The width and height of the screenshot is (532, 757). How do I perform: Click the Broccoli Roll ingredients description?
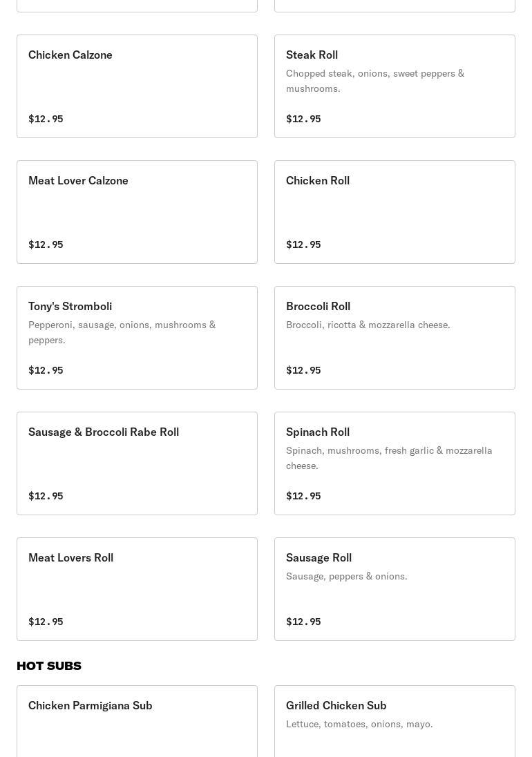(368, 325)
